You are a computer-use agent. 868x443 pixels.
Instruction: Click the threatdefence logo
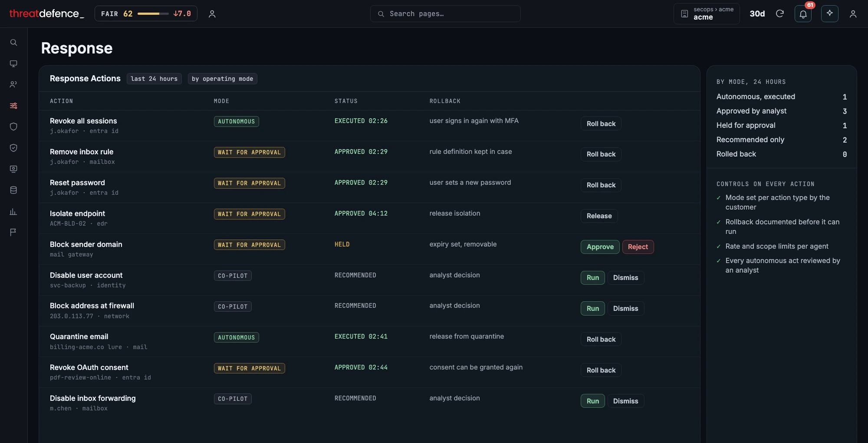(x=46, y=13)
